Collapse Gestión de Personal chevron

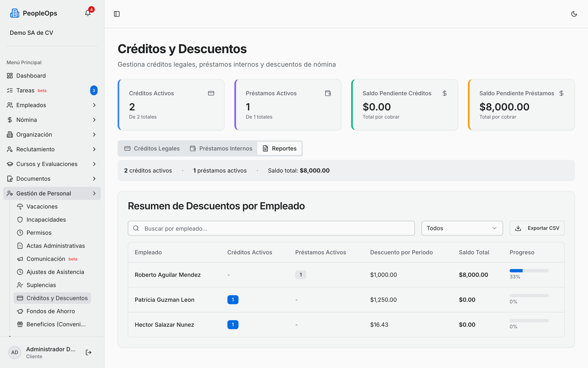point(94,193)
